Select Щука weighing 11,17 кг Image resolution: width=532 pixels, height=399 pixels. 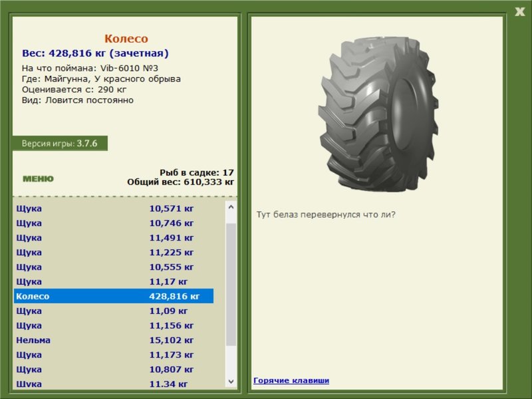click(x=114, y=281)
